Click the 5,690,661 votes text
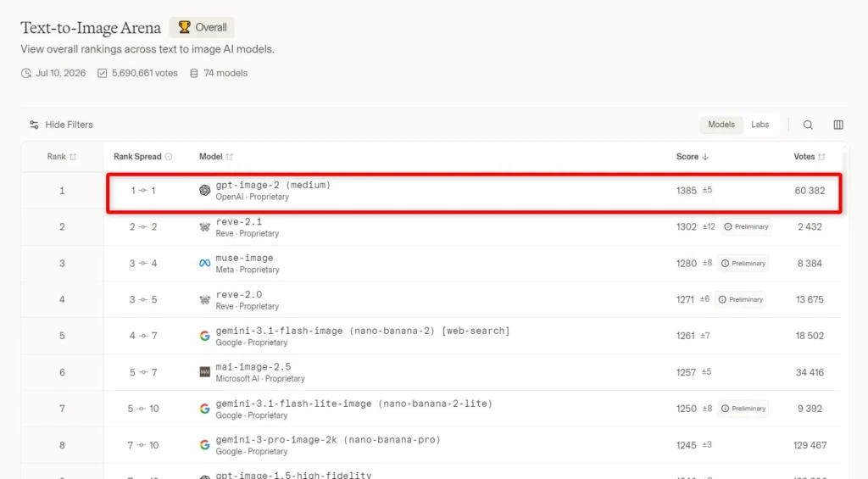The image size is (868, 479). click(x=144, y=73)
